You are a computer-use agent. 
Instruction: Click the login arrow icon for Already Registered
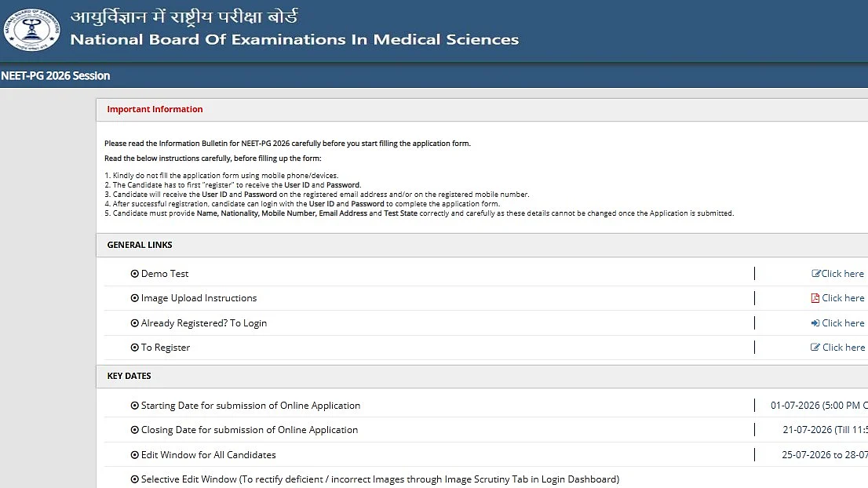[815, 323]
